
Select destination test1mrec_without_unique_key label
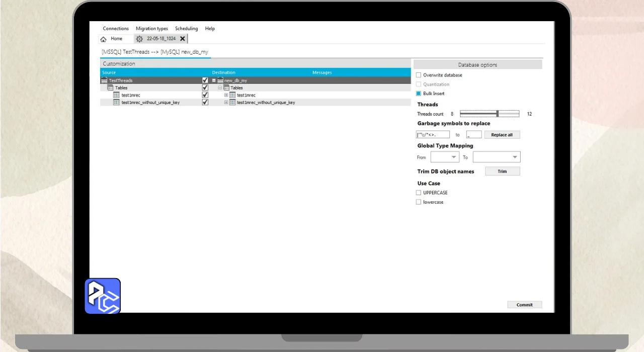click(x=266, y=102)
